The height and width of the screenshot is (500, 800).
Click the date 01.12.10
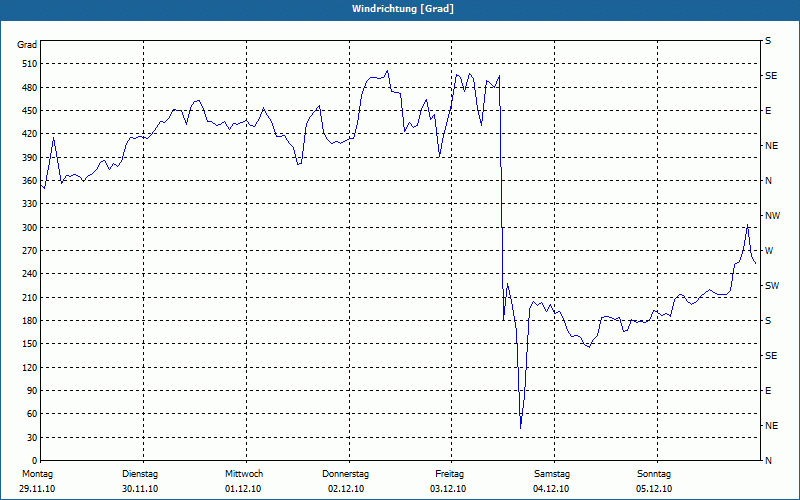[x=243, y=489]
